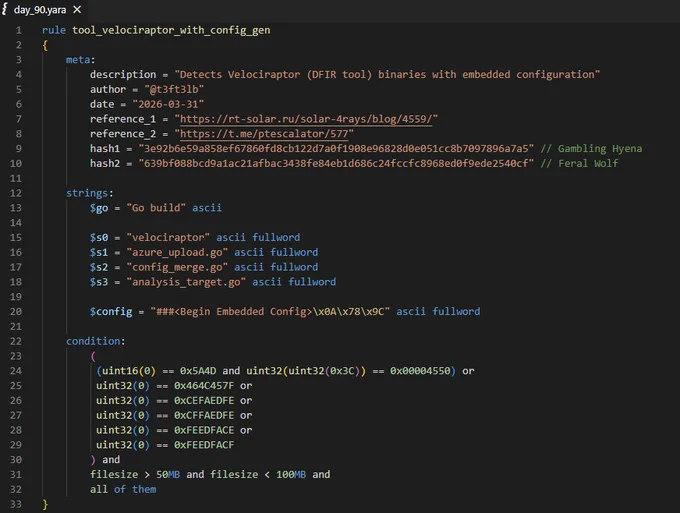
Task: Click 'all of them' on line 32
Action: pos(123,489)
